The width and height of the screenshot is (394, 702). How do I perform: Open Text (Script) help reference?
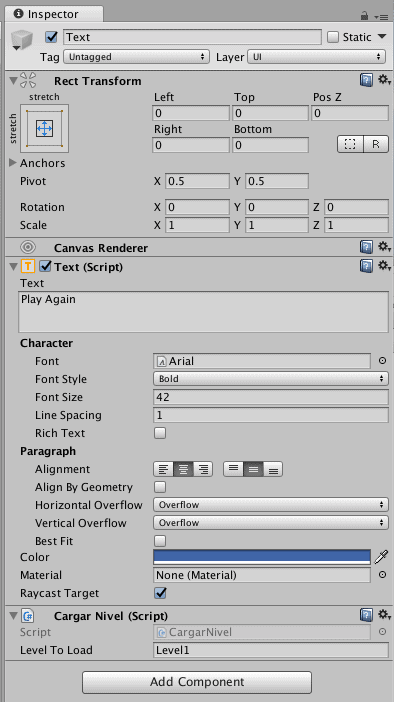coord(366,266)
